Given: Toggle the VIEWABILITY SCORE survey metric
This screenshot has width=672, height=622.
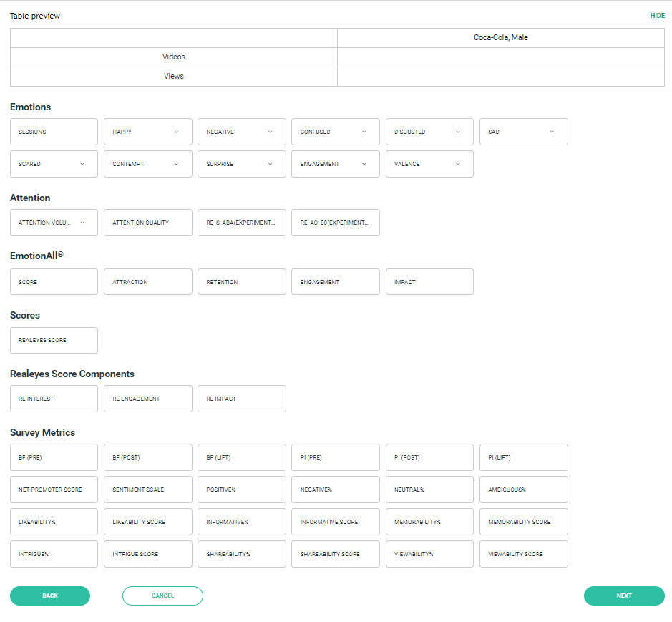Looking at the screenshot, I should pyautogui.click(x=524, y=554).
